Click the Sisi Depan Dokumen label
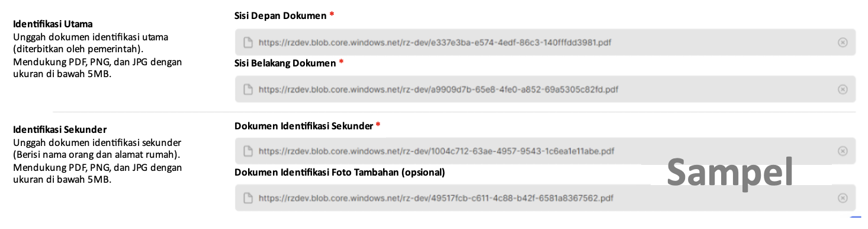868x229 pixels. tap(281, 15)
